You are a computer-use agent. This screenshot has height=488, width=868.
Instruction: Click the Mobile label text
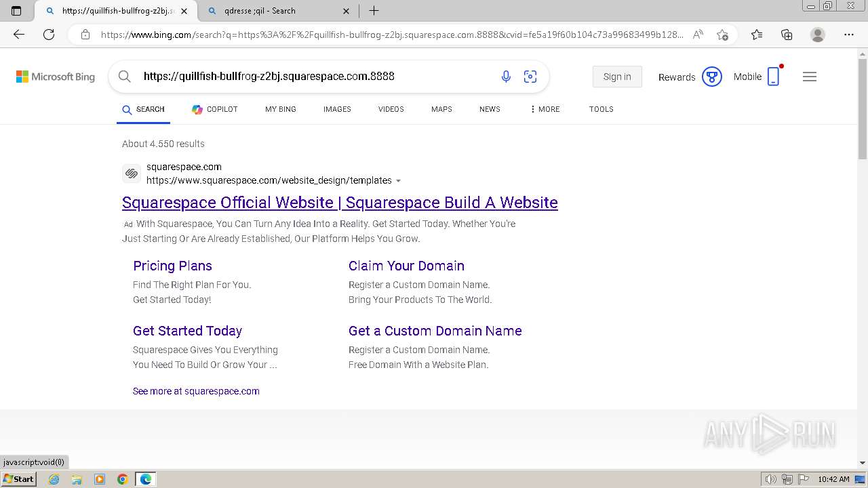tap(747, 77)
